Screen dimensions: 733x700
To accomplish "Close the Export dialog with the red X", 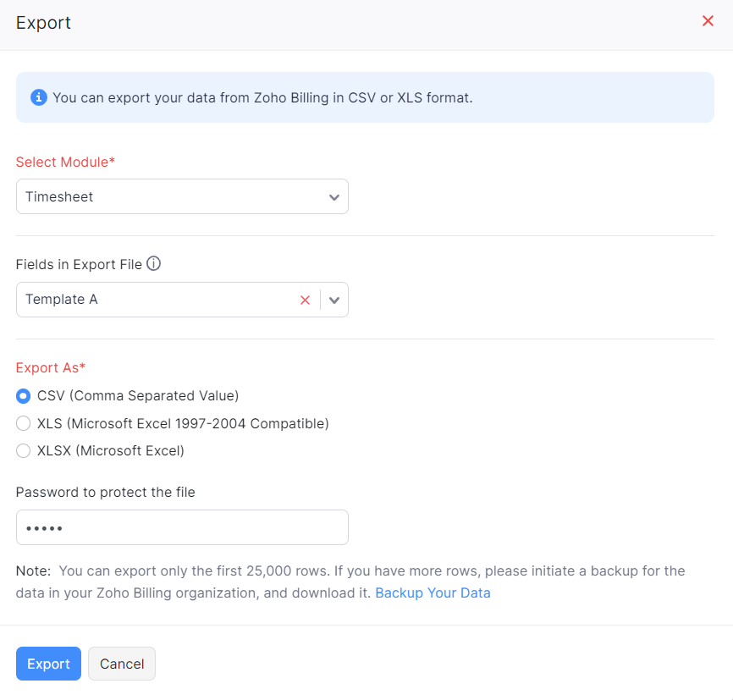I will (708, 21).
